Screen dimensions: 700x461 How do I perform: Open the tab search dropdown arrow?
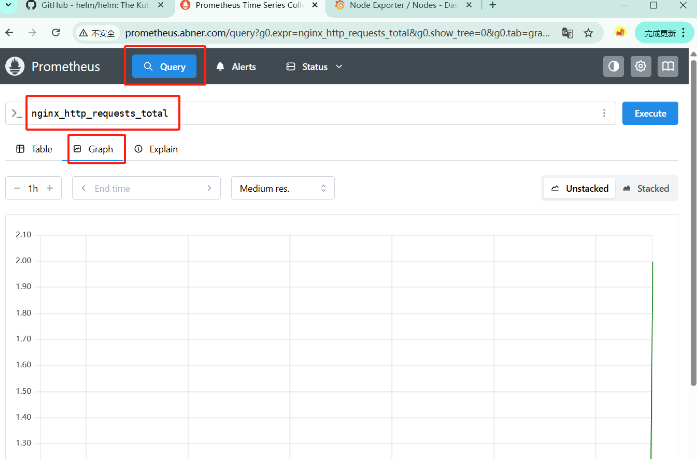8,5
